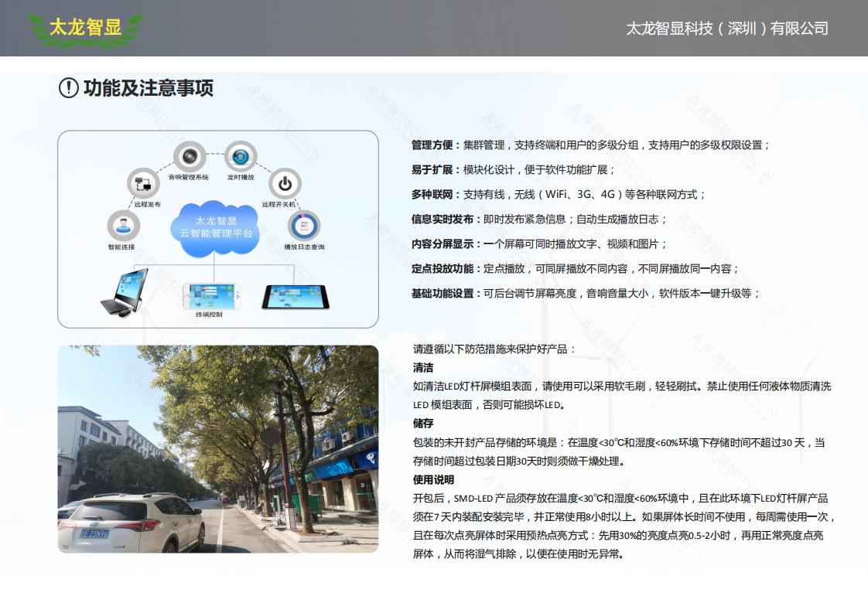Select the 定时播放 timed playback icon
The image size is (868, 613).
241,157
